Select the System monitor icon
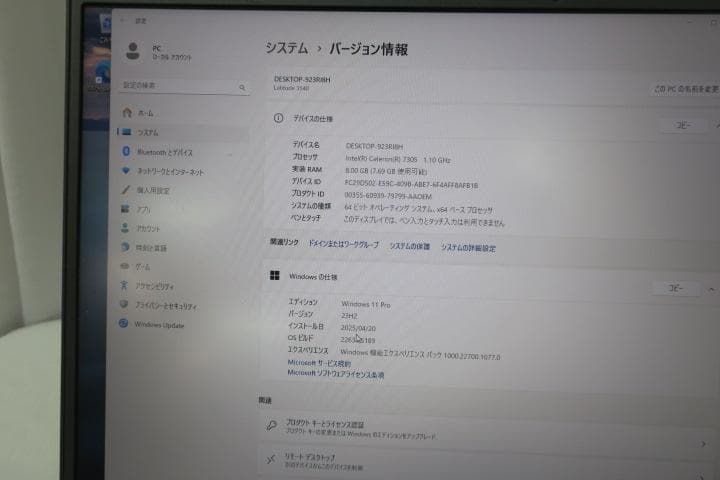 (127, 132)
